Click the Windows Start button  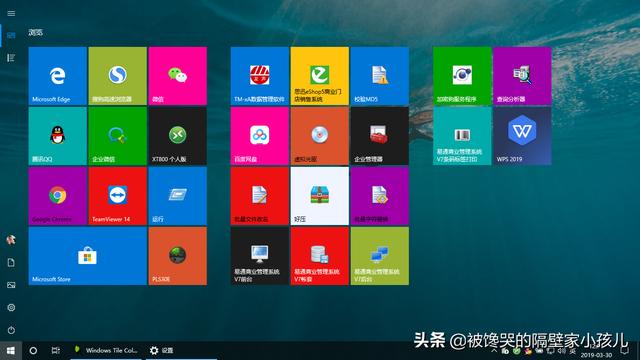11,351
